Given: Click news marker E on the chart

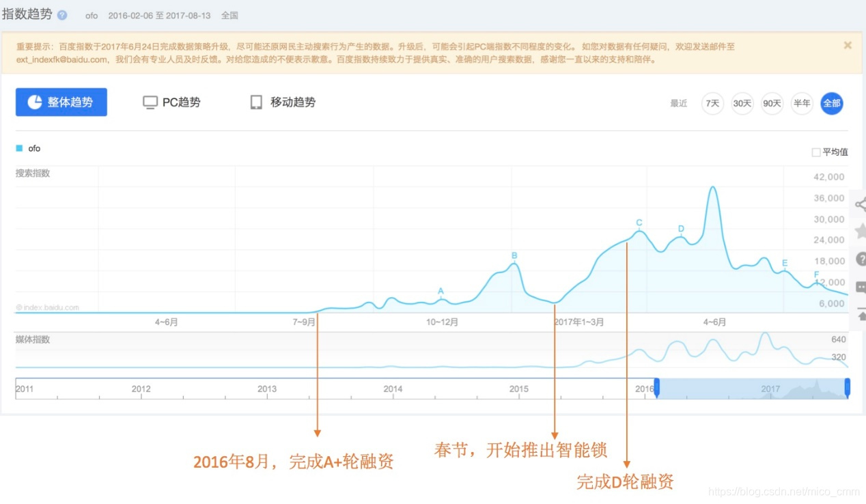Looking at the screenshot, I should pos(785,263).
